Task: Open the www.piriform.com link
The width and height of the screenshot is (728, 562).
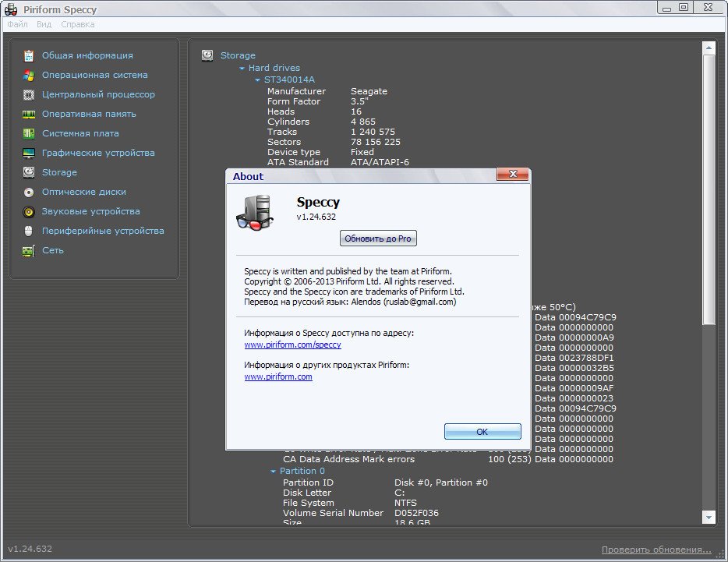Action: [x=278, y=376]
